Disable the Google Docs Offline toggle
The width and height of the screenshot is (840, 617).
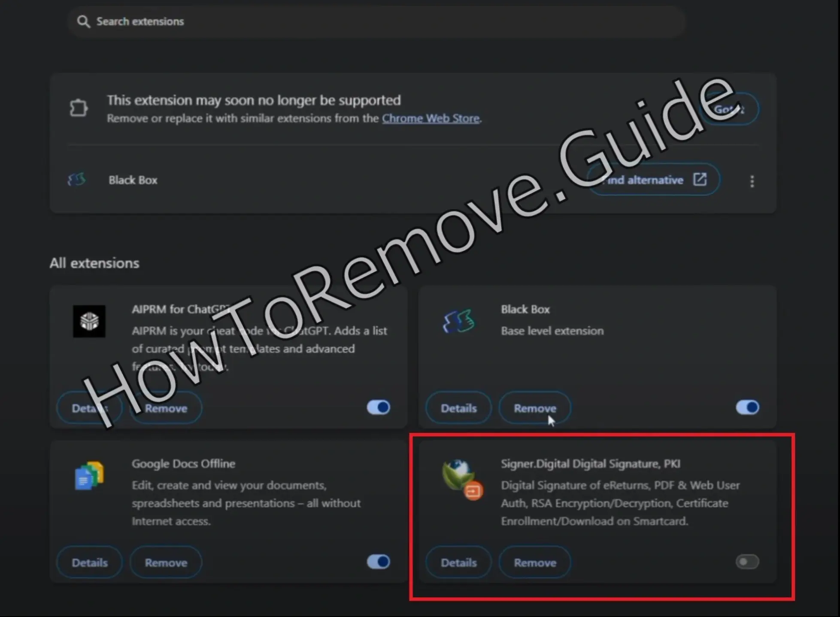378,562
